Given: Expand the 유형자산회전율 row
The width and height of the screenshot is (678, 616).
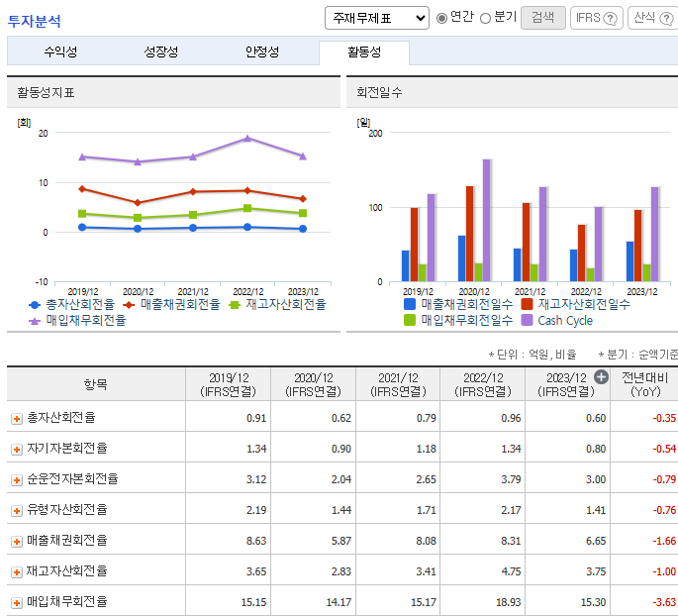Looking at the screenshot, I should pos(17,511).
